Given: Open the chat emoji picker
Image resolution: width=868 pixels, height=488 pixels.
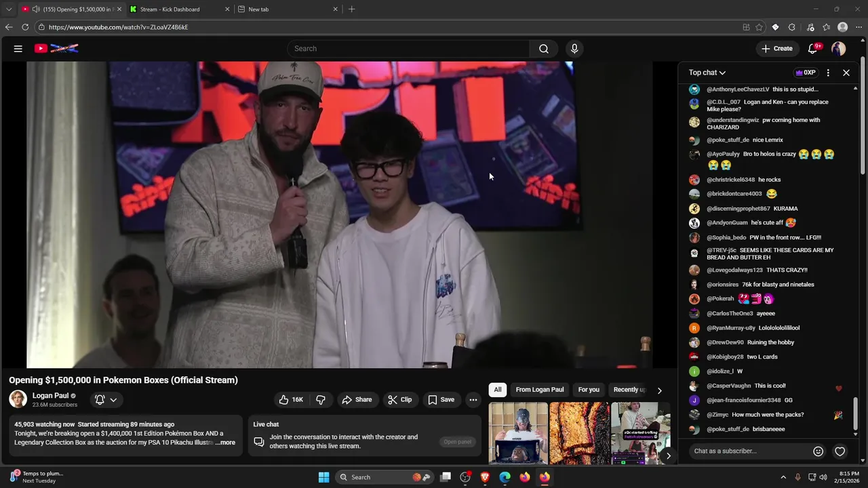Looking at the screenshot, I should pos(818,451).
